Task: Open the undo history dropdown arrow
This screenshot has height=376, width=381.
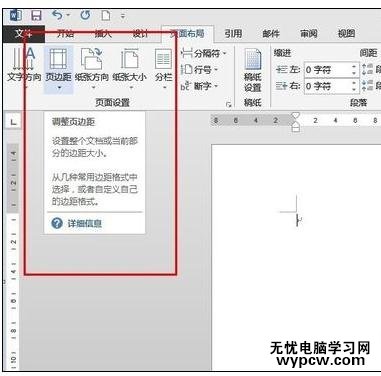Action: (68, 15)
